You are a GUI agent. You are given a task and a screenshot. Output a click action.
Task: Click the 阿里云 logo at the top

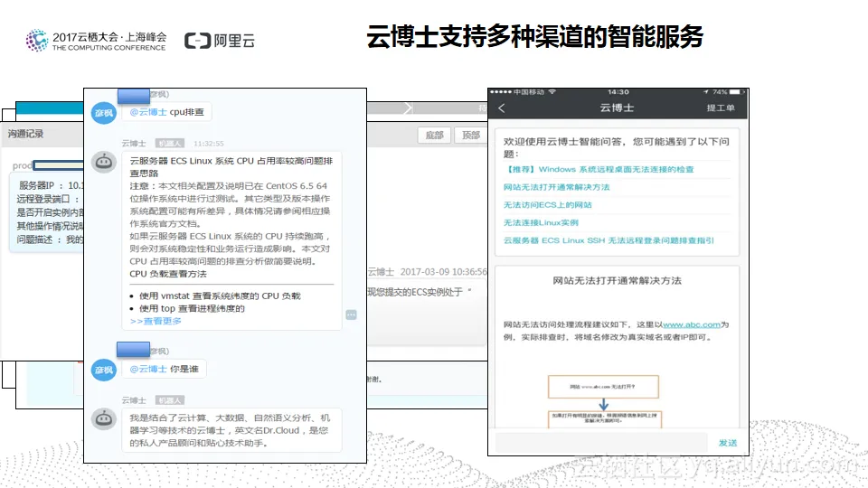[x=219, y=41]
